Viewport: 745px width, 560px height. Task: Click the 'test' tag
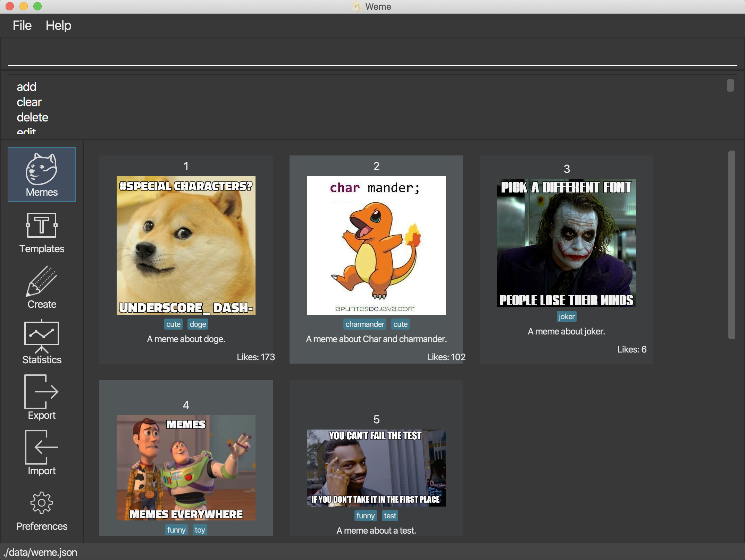390,516
